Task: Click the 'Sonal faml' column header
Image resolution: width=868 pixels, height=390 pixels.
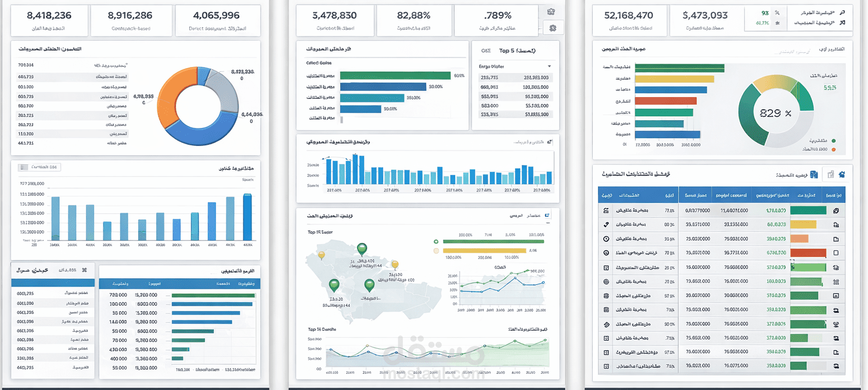Action: click(x=695, y=195)
